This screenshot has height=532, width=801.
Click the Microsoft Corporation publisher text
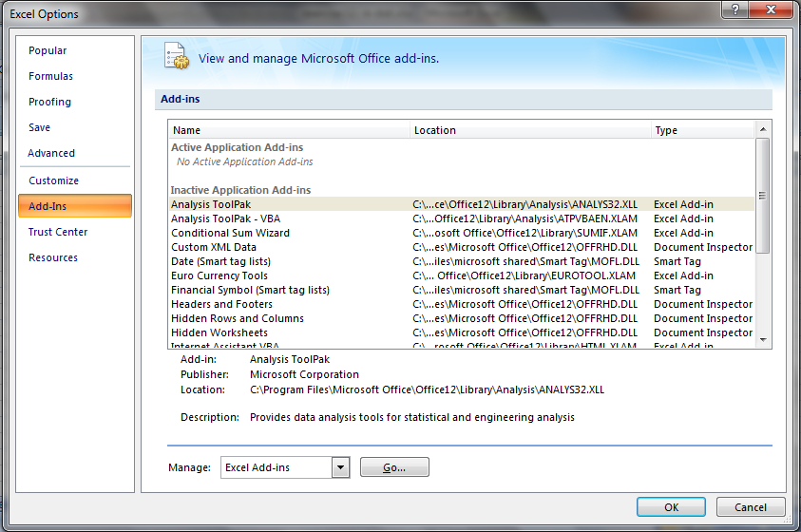pyautogui.click(x=304, y=374)
